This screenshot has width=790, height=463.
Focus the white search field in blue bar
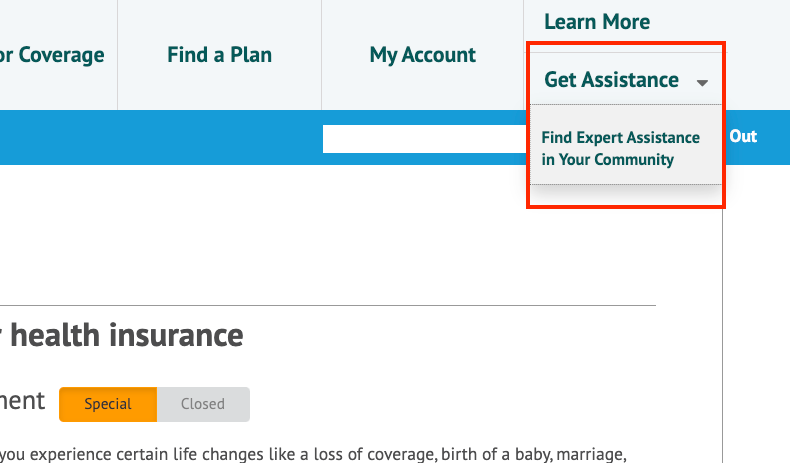[424, 139]
